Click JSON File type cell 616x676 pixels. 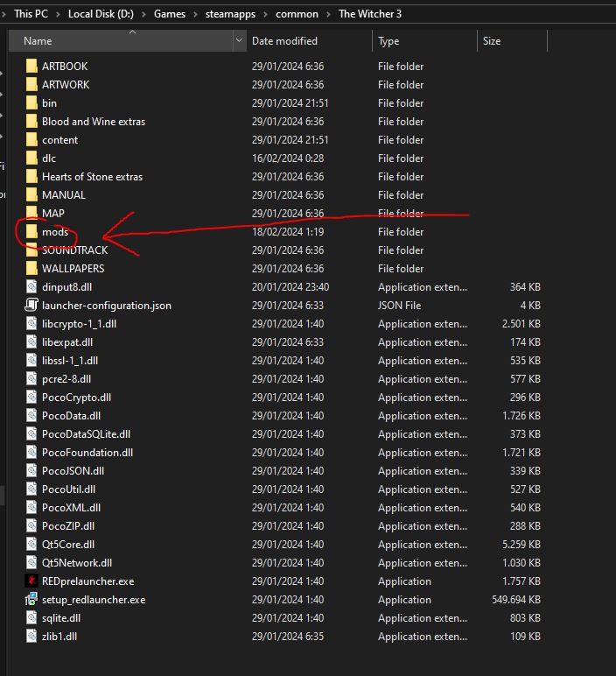point(399,306)
